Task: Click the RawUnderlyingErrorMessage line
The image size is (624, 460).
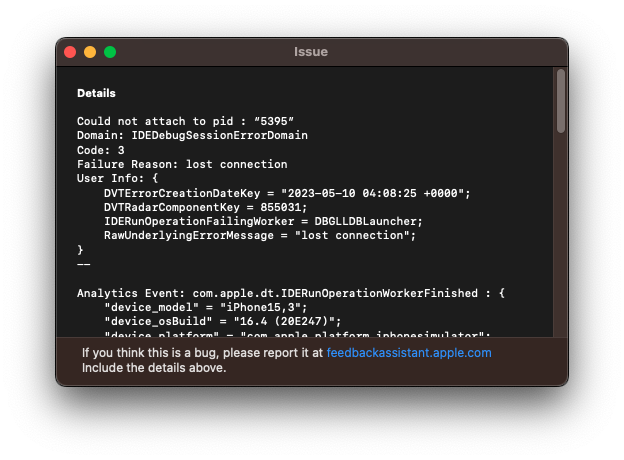Action: [x=259, y=235]
